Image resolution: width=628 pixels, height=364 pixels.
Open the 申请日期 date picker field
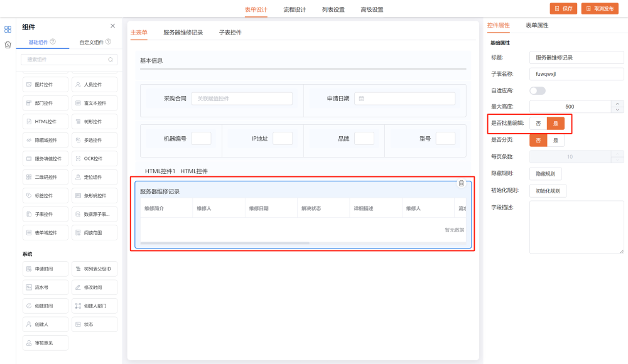click(404, 99)
